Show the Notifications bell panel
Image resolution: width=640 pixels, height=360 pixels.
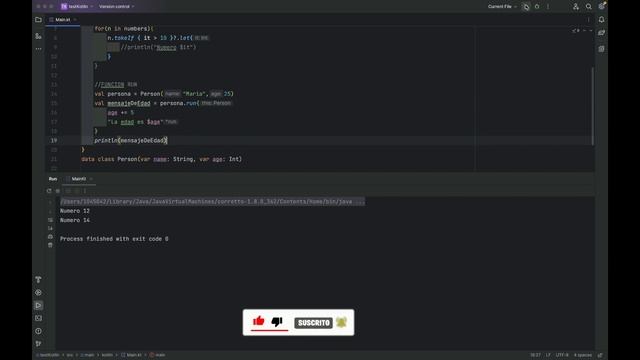coord(602,20)
